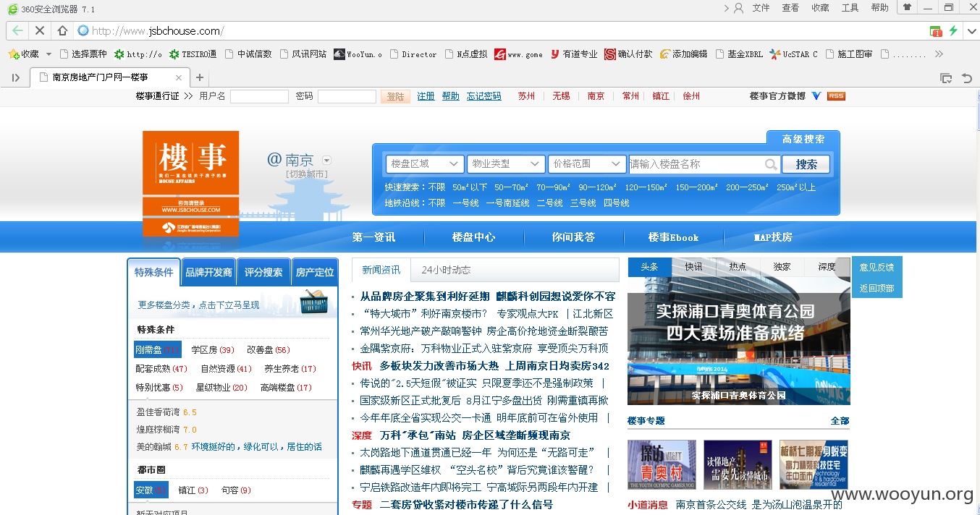Open the 价格范围 dropdown

pos(587,164)
